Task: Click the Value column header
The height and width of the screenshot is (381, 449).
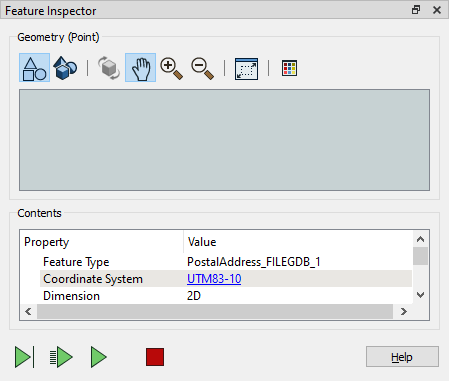Action: [x=298, y=242]
